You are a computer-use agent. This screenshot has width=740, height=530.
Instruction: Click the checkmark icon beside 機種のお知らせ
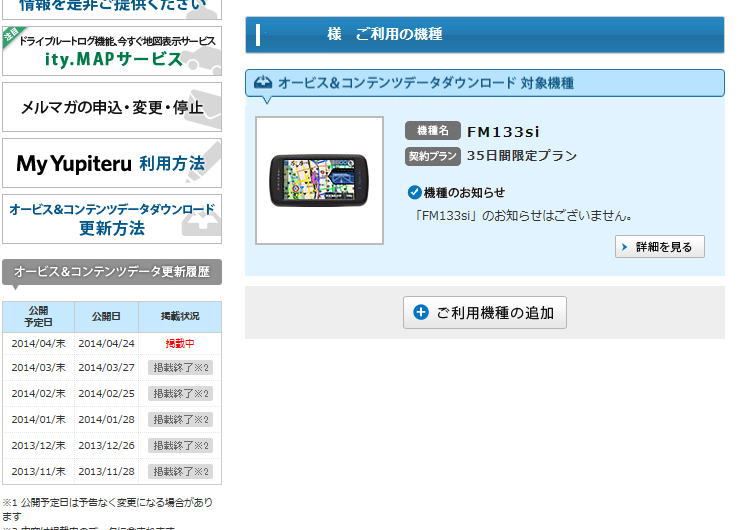(414, 193)
